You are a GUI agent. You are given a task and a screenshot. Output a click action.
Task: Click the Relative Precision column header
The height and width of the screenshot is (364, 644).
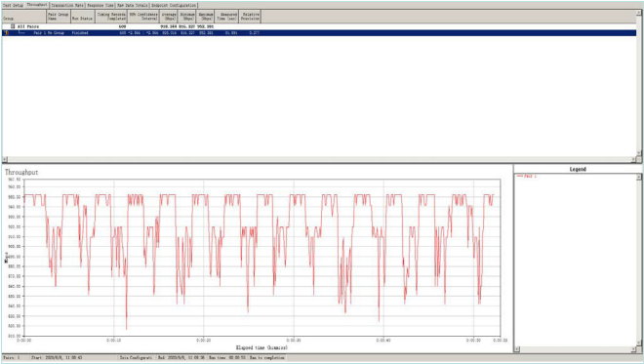(250, 17)
